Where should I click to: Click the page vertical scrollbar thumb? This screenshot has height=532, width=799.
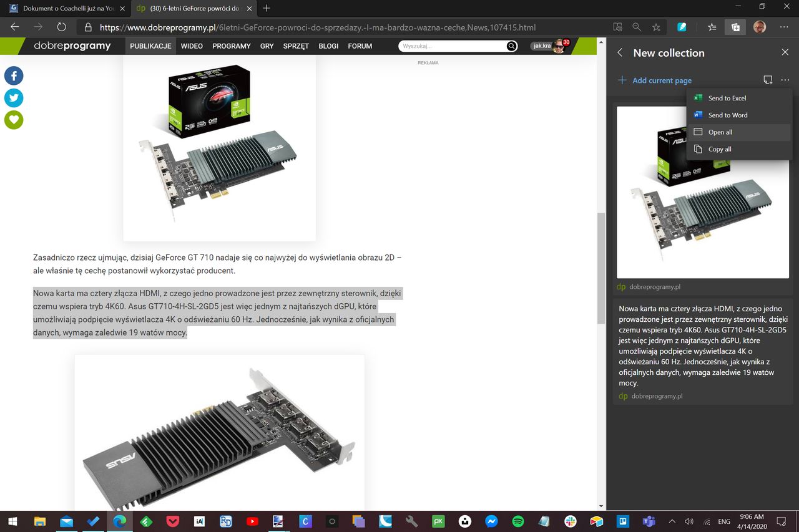pos(601,268)
